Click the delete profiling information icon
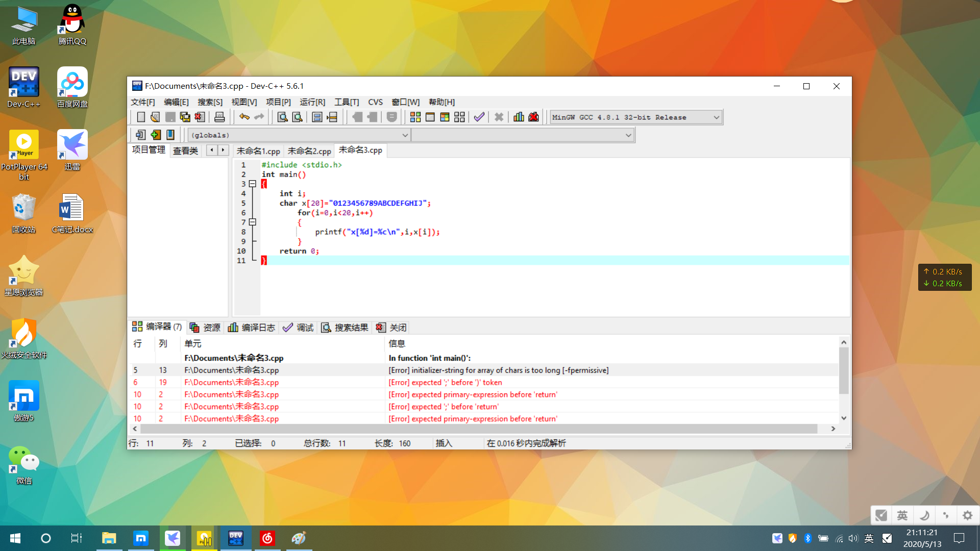This screenshot has width=980, height=551. pyautogui.click(x=533, y=117)
